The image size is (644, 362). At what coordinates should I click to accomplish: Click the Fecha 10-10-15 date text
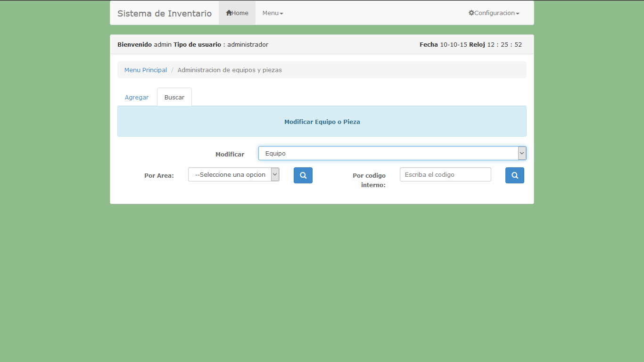(443, 44)
